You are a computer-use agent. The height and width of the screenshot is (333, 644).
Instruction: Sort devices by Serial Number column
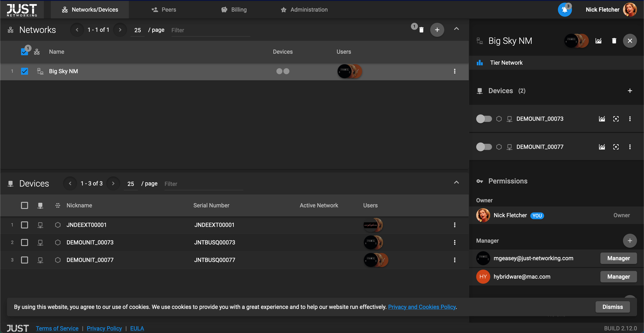tap(211, 205)
